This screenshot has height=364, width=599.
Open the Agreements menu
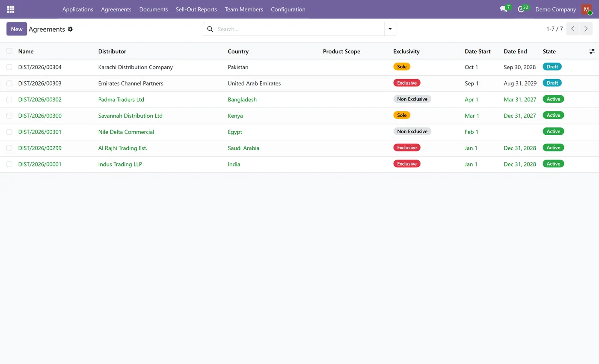pyautogui.click(x=116, y=9)
